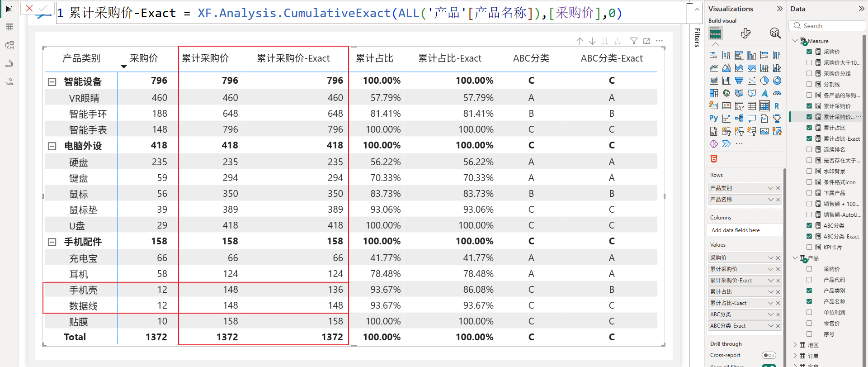
Task: Cancel formula edit with red X
Action: tap(29, 8)
